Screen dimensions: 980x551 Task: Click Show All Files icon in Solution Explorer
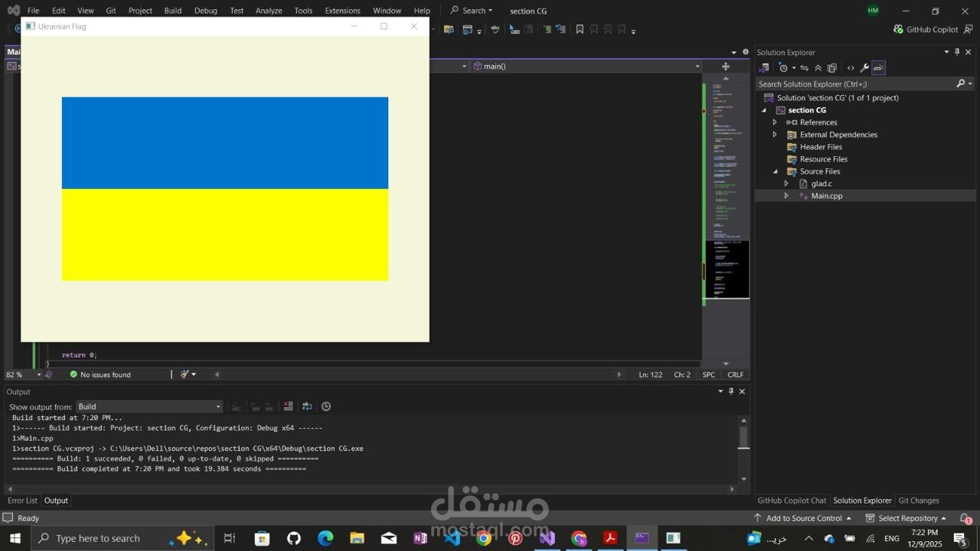832,67
